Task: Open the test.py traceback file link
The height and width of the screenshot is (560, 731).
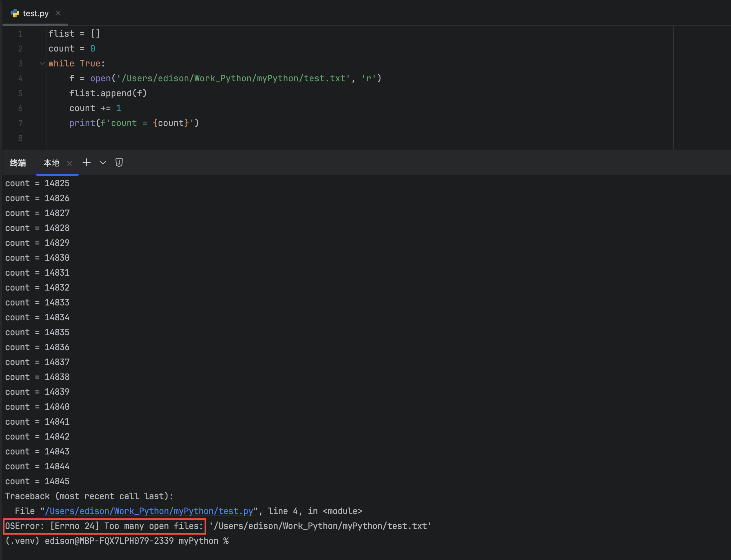Action: coord(149,511)
